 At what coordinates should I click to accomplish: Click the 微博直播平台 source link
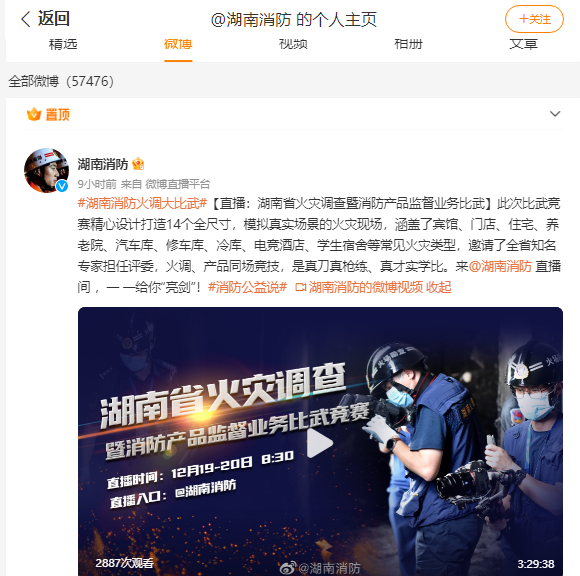tap(178, 184)
